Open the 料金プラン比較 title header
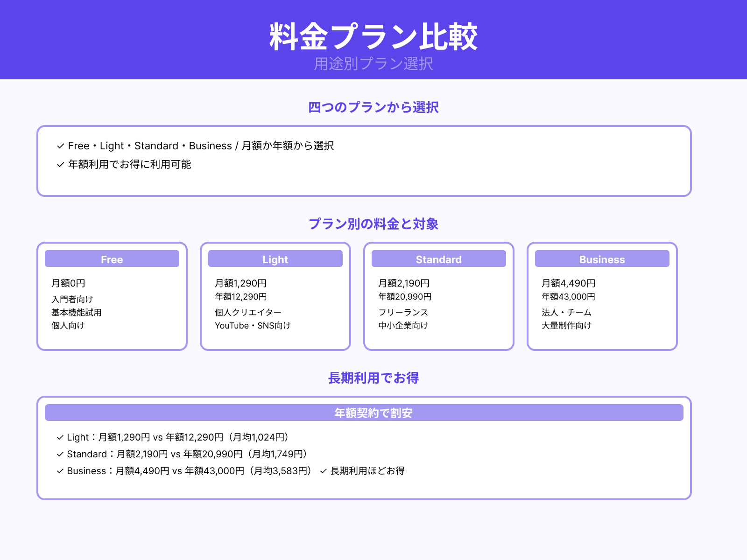 (373, 35)
